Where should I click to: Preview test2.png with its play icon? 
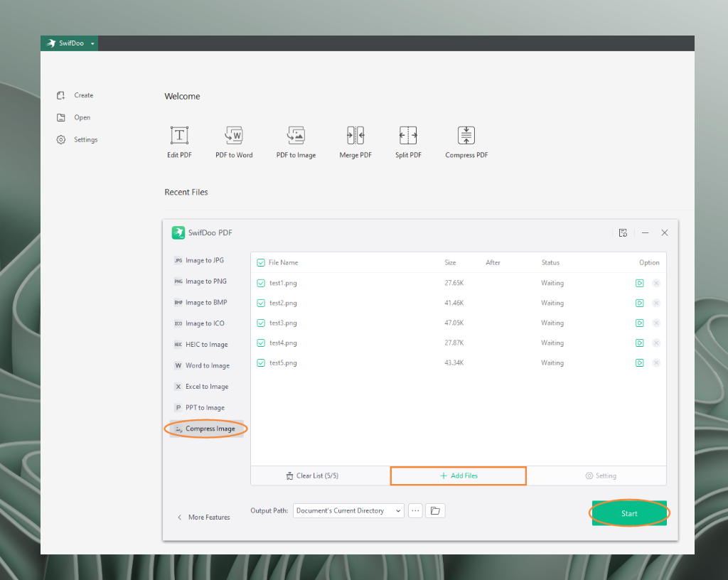[x=639, y=303]
